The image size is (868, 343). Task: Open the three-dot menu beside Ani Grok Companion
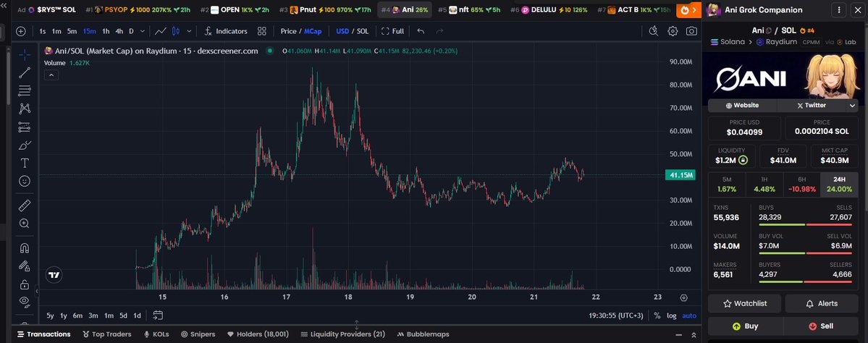point(839,10)
